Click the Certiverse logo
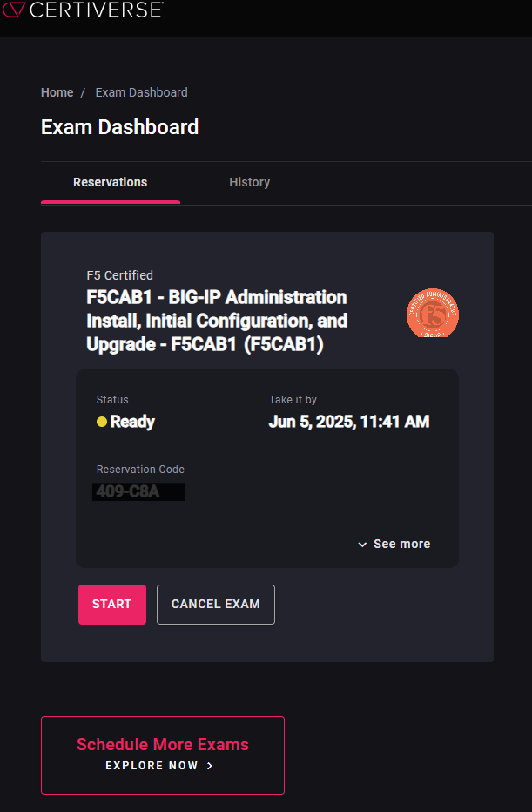This screenshot has height=812, width=532. (83, 10)
